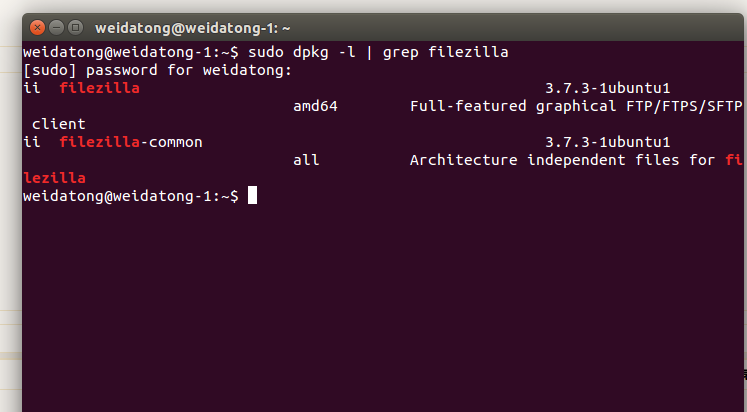Viewport: 747px width, 412px height.
Task: Click version 3.7.3-1ubuntu1 of the filezilla package
Action: (x=607, y=88)
